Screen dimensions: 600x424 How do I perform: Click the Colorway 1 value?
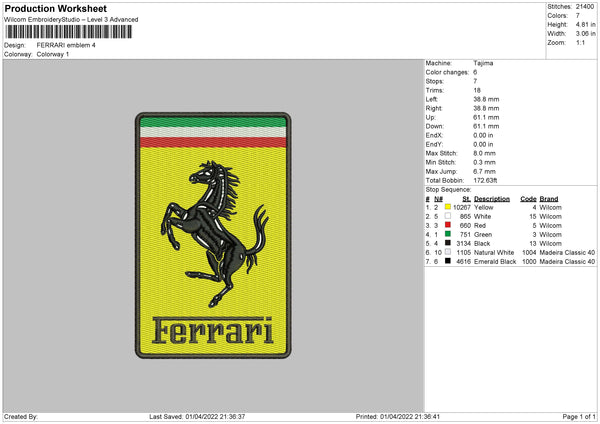click(53, 54)
